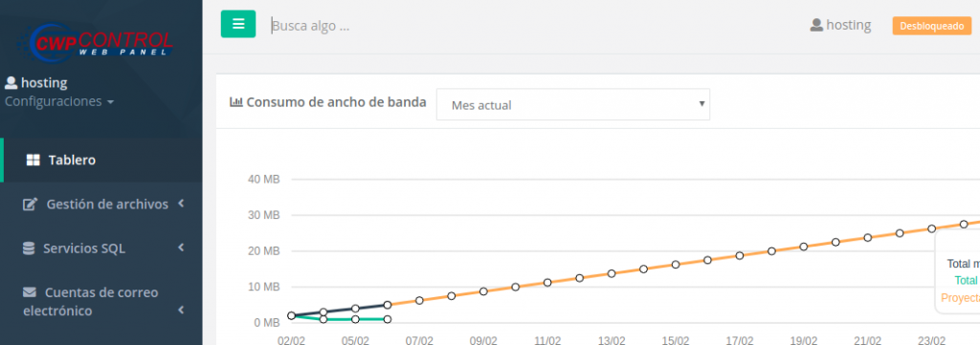Viewport: 980px width, 345px height.
Task: Open the Servicios SQL menu item
Action: pyautogui.click(x=101, y=248)
